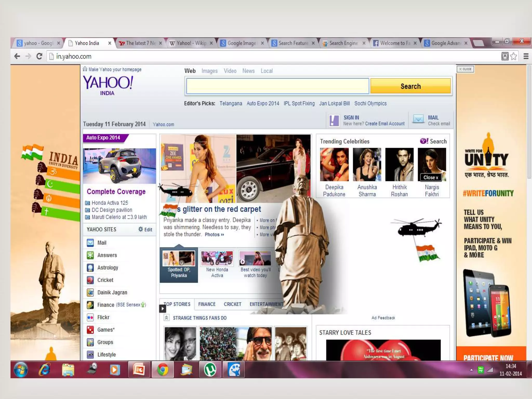Switch to the Images search tab
Screen dimensions: 532x399
(209, 71)
